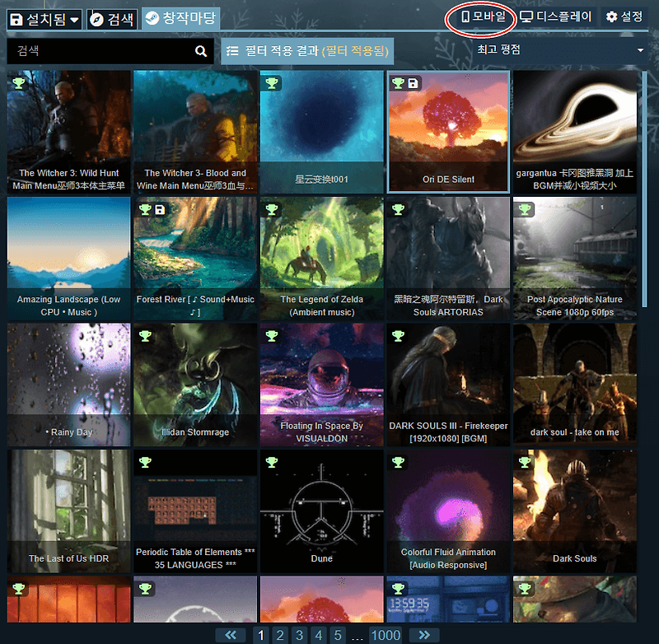Viewport: 659px width, 644px height.
Task: Expand the 최고 평점 sort dropdown
Action: (560, 50)
